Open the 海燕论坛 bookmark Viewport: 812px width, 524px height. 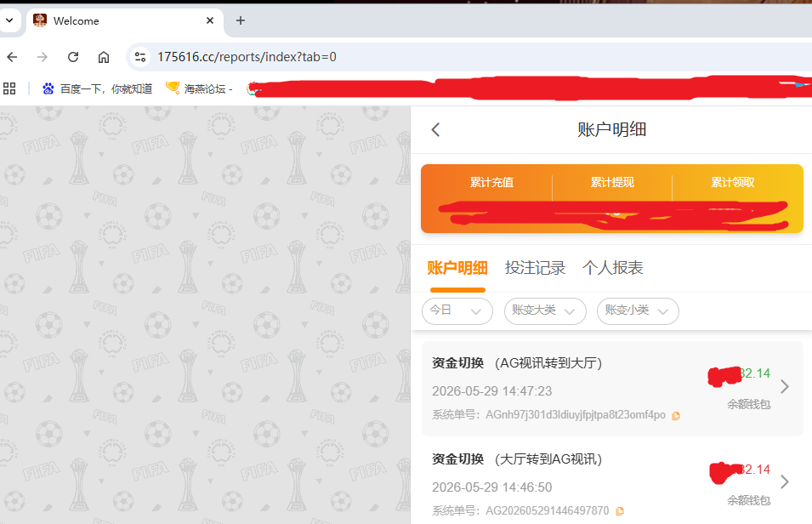click(199, 88)
